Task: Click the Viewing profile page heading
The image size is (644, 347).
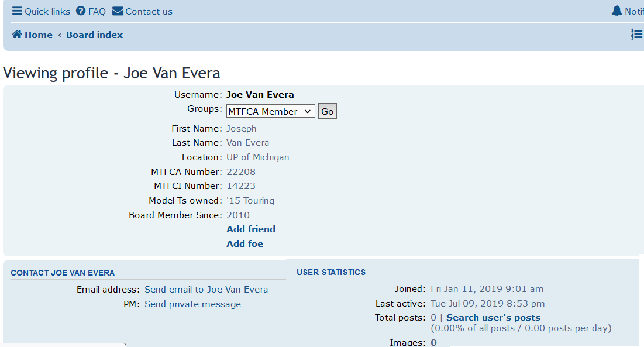Action: (x=112, y=73)
